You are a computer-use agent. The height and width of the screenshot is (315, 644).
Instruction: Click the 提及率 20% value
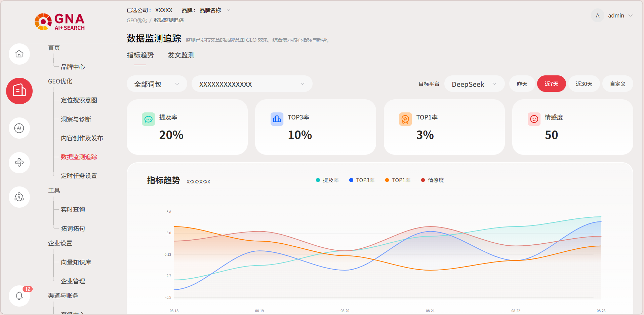pyautogui.click(x=171, y=135)
